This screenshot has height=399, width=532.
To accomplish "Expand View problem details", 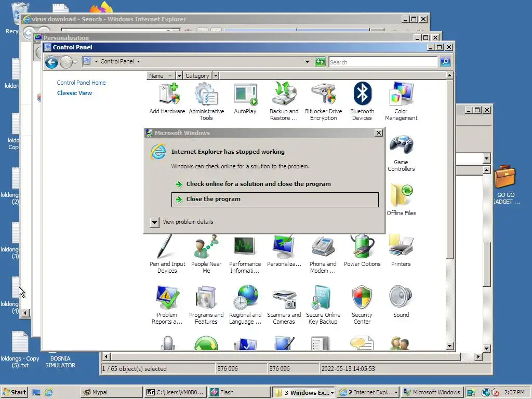I will coord(154,222).
